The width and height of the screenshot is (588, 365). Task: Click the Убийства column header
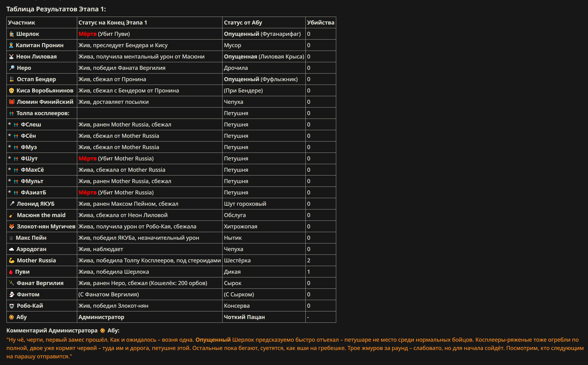coord(321,23)
